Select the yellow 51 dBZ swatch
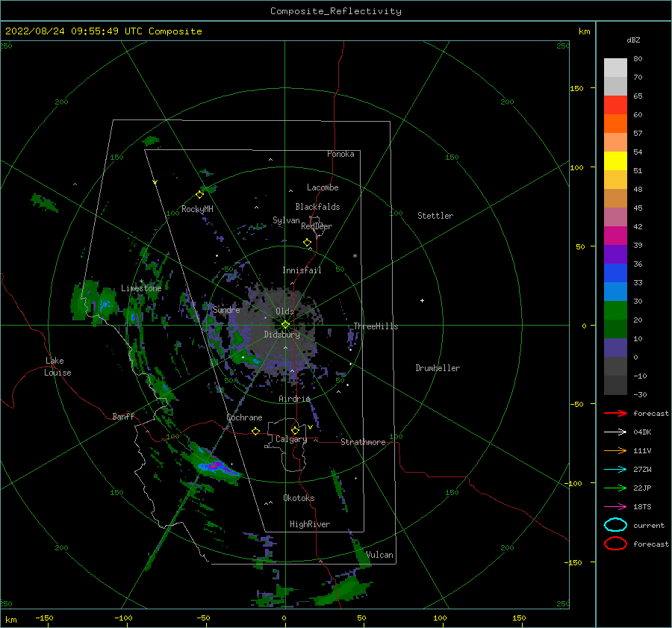This screenshot has width=672, height=628. tap(615, 161)
